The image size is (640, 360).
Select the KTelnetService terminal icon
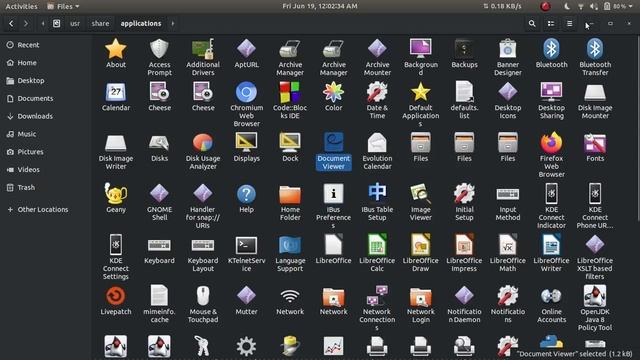pyautogui.click(x=247, y=245)
